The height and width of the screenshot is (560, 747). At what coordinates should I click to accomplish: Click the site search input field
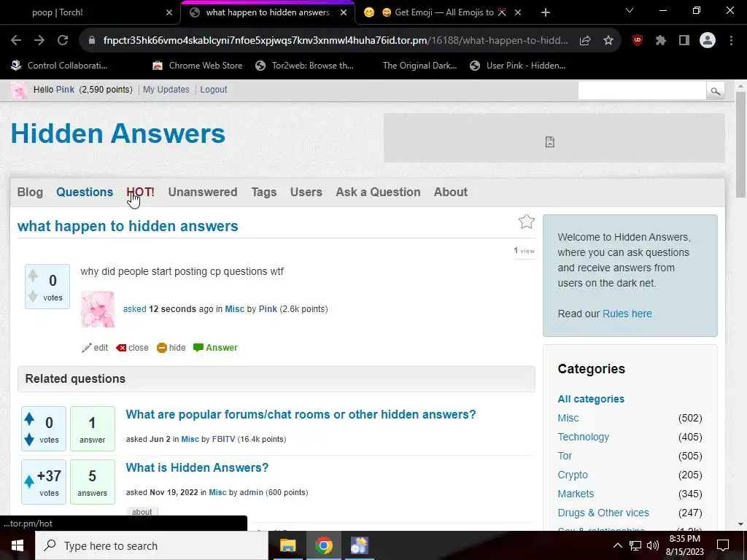pyautogui.click(x=642, y=90)
